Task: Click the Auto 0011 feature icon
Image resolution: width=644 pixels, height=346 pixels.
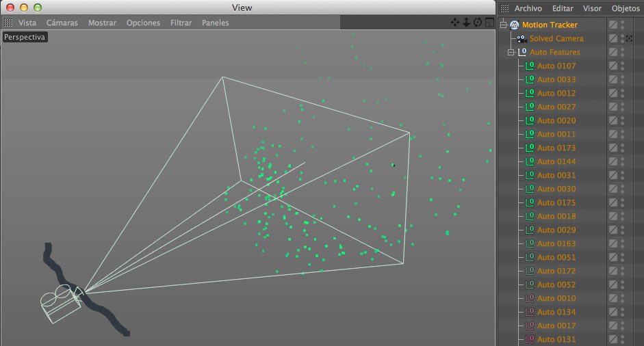Action: 530,134
